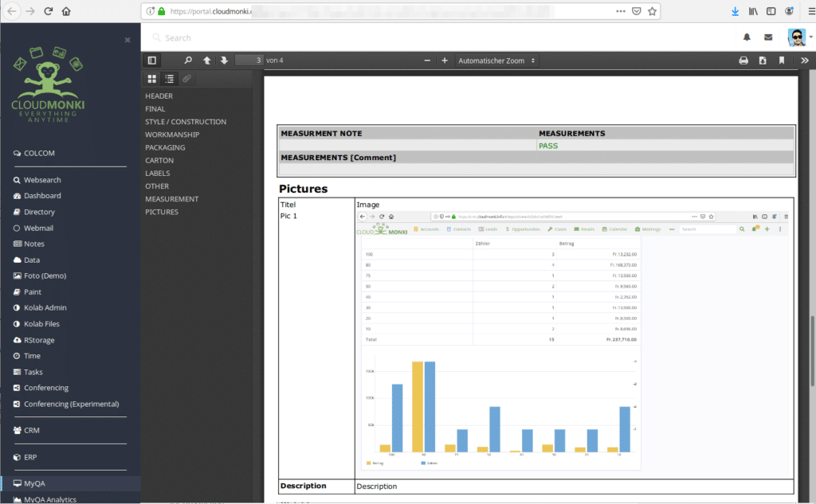
Task: Open CRM in the sidebar
Action: [x=26, y=430]
